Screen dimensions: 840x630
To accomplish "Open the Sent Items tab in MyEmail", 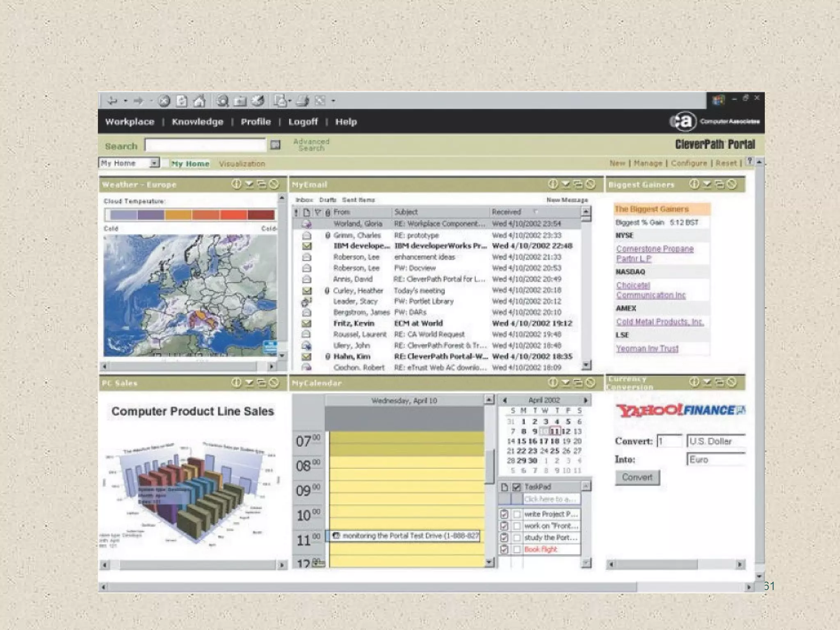I will pyautogui.click(x=358, y=200).
